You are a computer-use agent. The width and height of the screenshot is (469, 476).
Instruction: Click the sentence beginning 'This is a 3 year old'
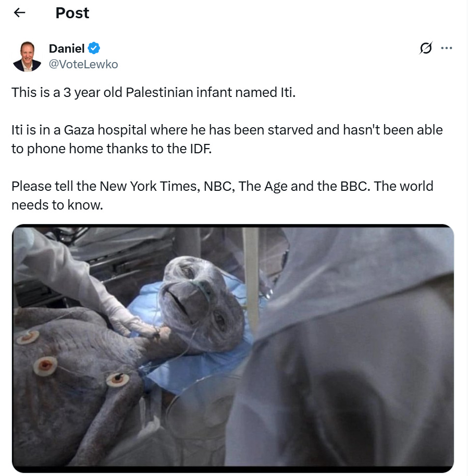(x=154, y=92)
